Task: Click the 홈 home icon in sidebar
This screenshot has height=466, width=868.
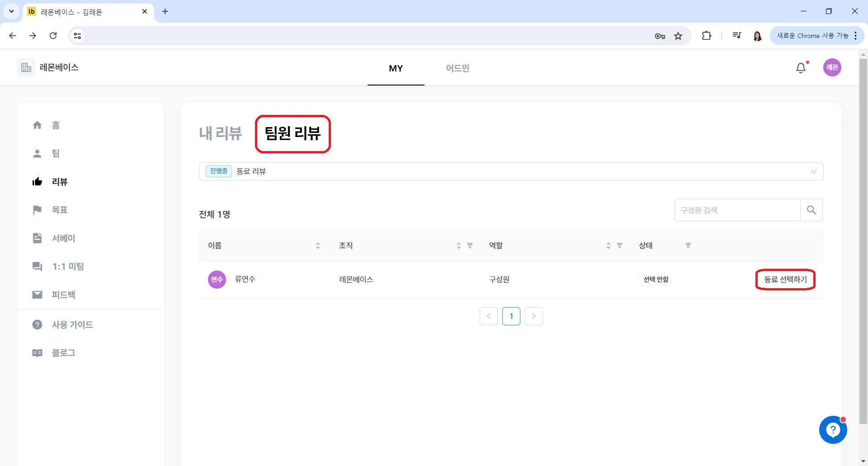Action: pyautogui.click(x=37, y=125)
